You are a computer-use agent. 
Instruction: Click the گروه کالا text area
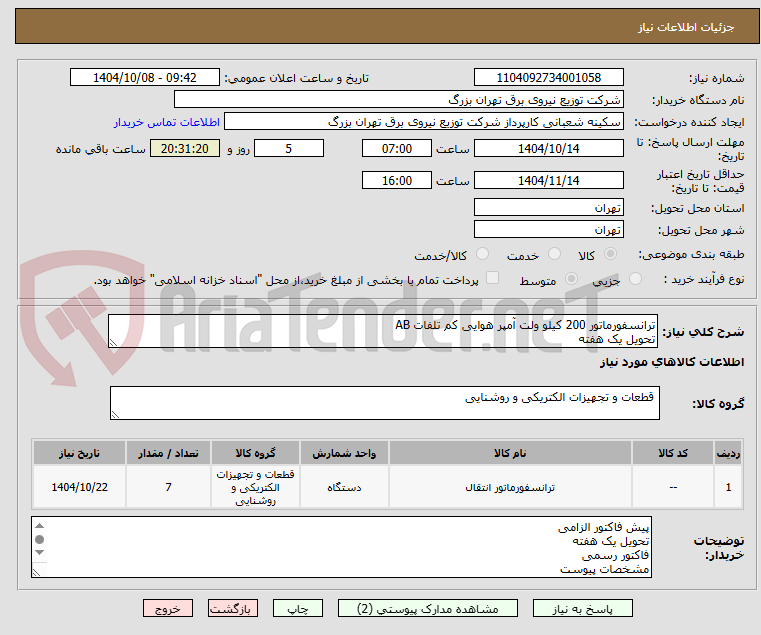coord(384,403)
